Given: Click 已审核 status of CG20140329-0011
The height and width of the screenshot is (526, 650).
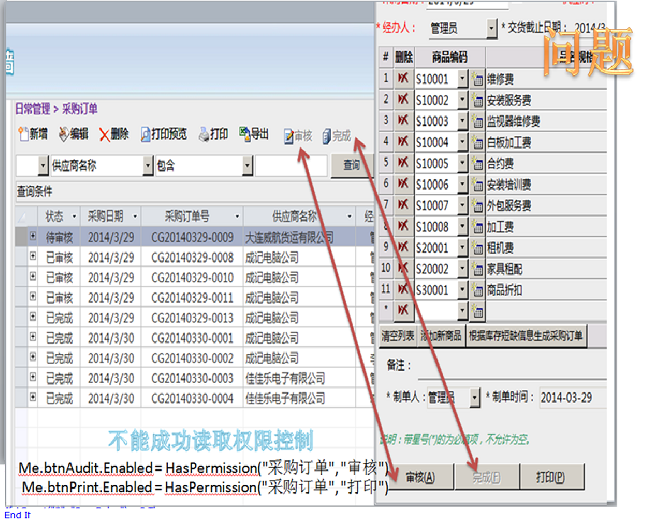Looking at the screenshot, I should click(x=59, y=298).
